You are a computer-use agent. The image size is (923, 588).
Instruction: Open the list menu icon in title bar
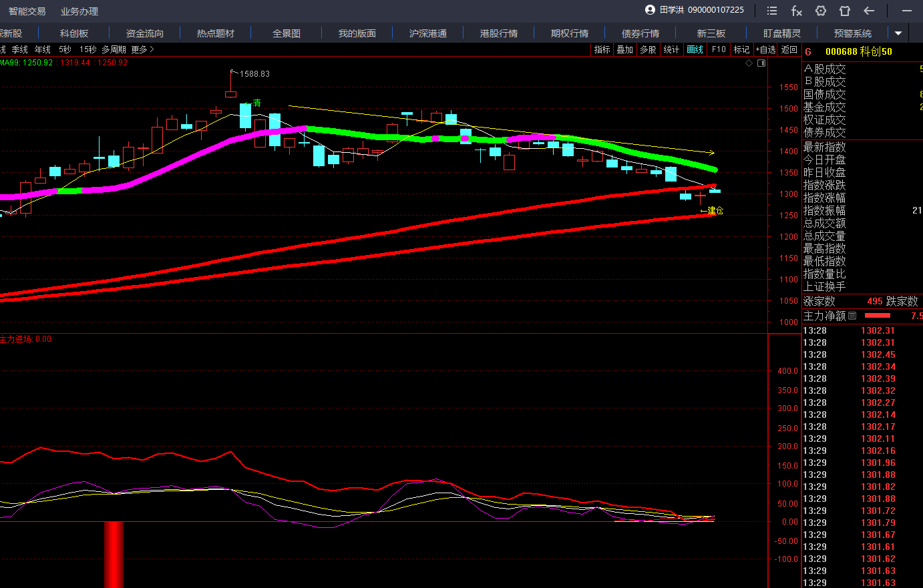(772, 11)
